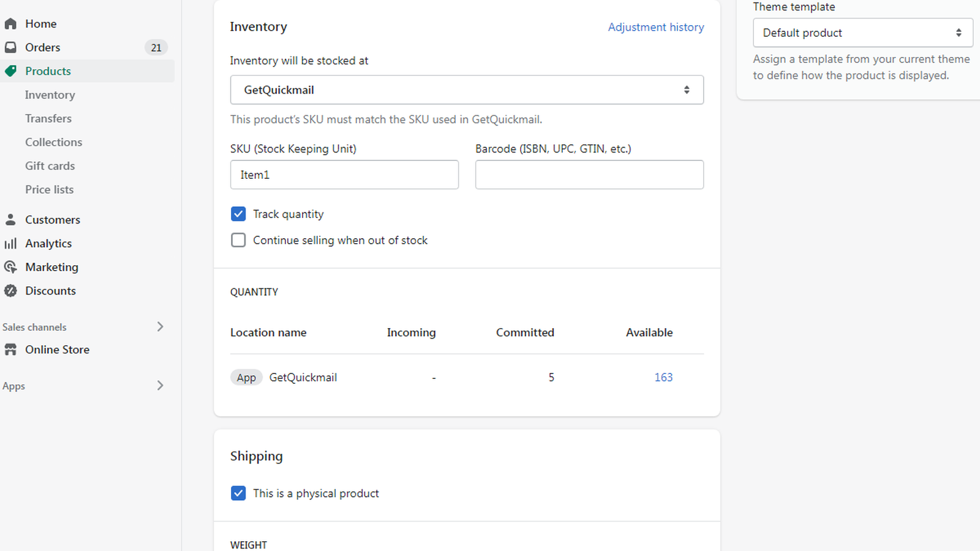Open the Adjustment history link

655,27
